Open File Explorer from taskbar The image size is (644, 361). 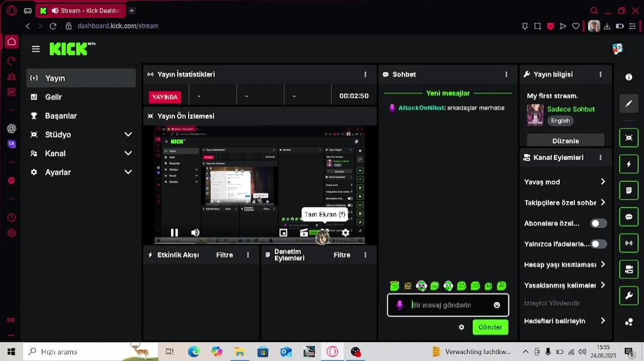coord(240,351)
